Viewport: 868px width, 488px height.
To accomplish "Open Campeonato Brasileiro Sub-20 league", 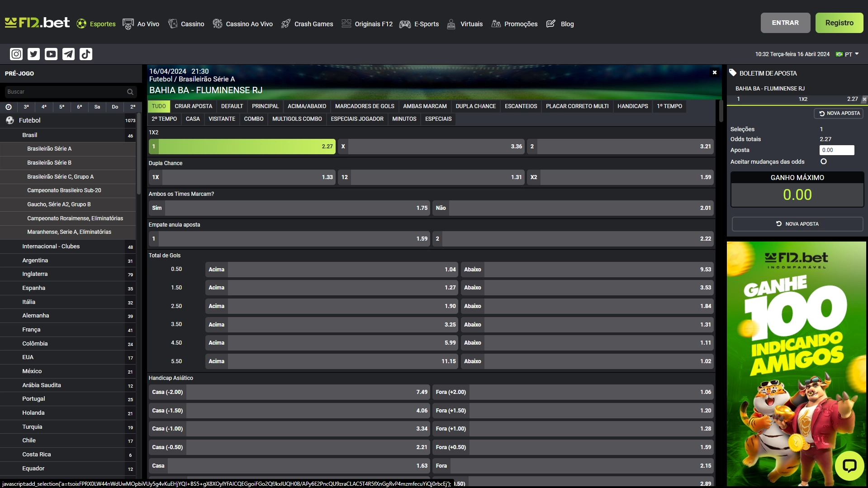I will (68, 190).
